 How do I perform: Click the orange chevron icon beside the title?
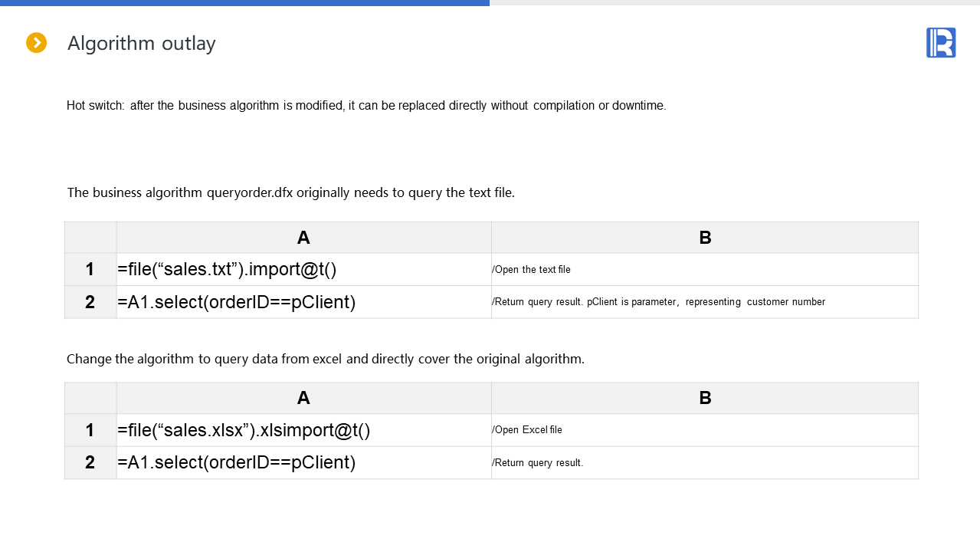pos(37,43)
